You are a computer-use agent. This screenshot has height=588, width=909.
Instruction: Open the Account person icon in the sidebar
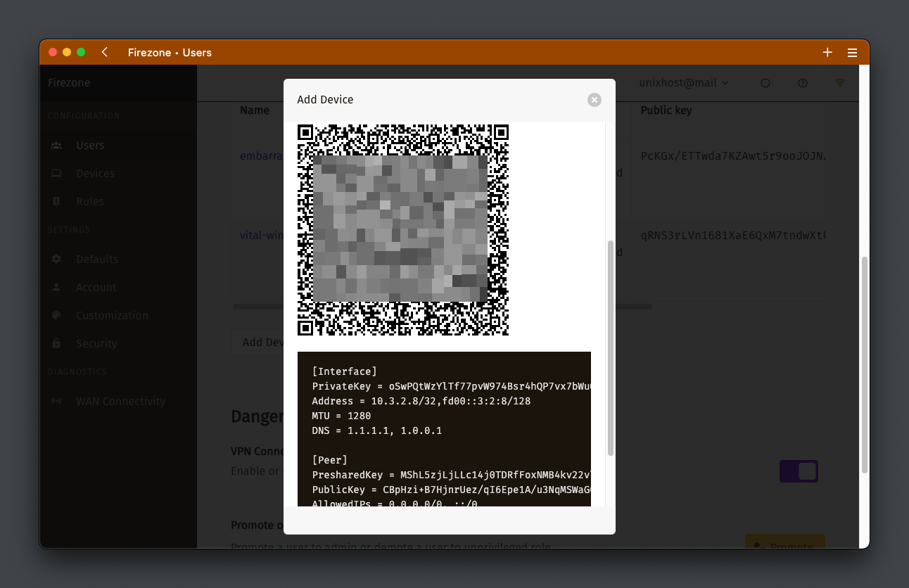pos(56,288)
